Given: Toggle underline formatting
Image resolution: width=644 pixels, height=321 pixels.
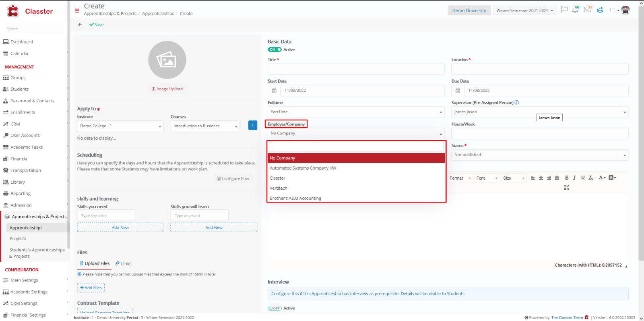Looking at the screenshot, I should pyautogui.click(x=583, y=178).
